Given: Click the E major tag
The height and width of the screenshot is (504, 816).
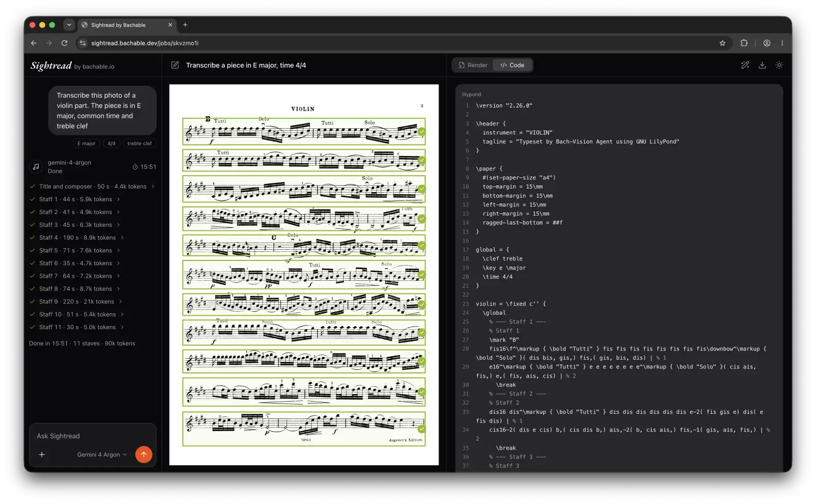Looking at the screenshot, I should [86, 143].
